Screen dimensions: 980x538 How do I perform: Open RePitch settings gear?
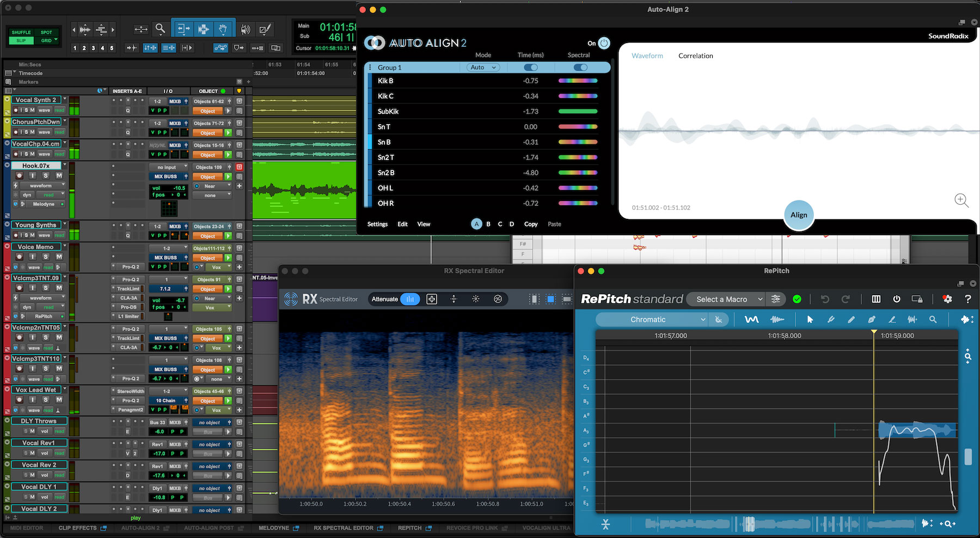point(947,299)
